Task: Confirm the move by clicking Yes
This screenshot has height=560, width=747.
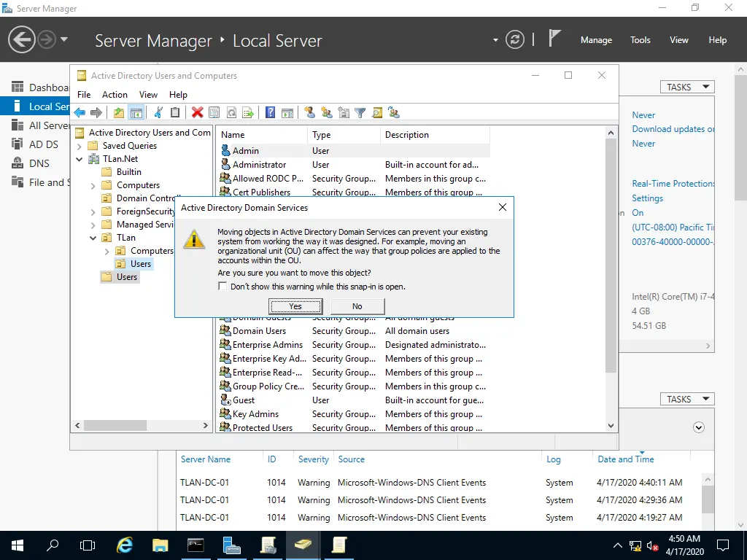Action: 295,306
